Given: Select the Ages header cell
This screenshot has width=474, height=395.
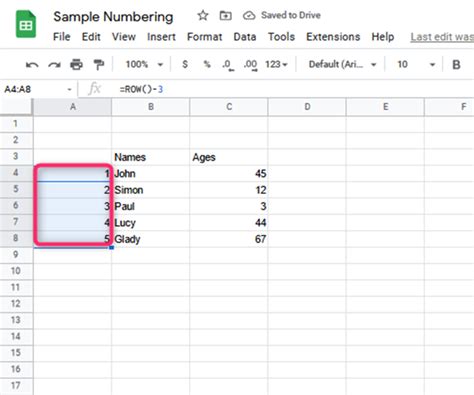Looking at the screenshot, I should click(x=229, y=157).
